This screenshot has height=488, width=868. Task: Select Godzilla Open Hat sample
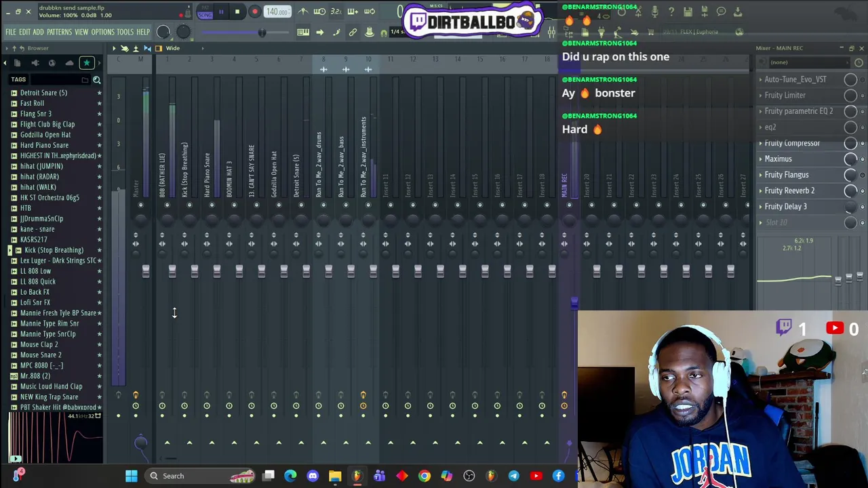tap(45, 135)
